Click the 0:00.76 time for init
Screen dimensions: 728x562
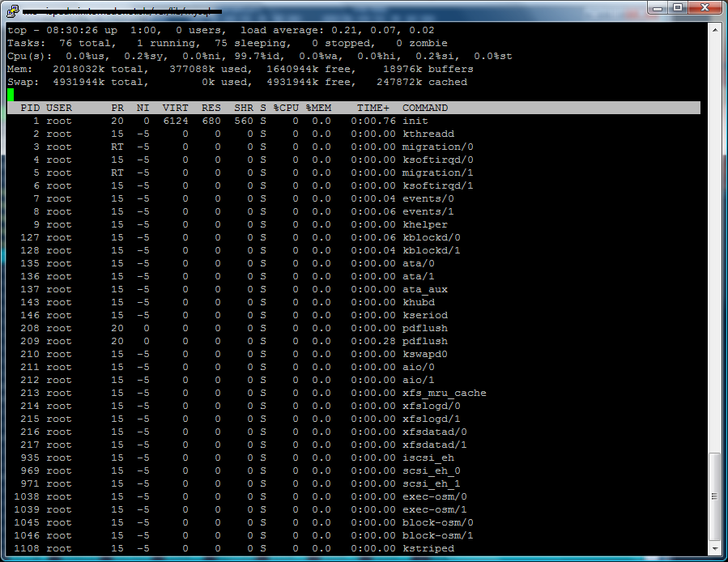pos(373,121)
